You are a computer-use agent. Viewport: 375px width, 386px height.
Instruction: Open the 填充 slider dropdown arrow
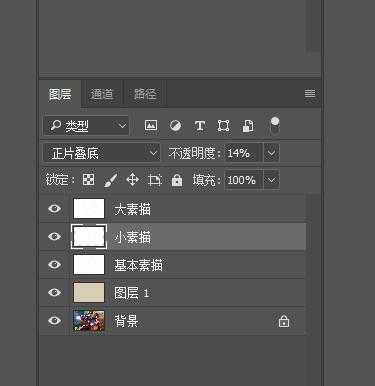click(x=271, y=180)
